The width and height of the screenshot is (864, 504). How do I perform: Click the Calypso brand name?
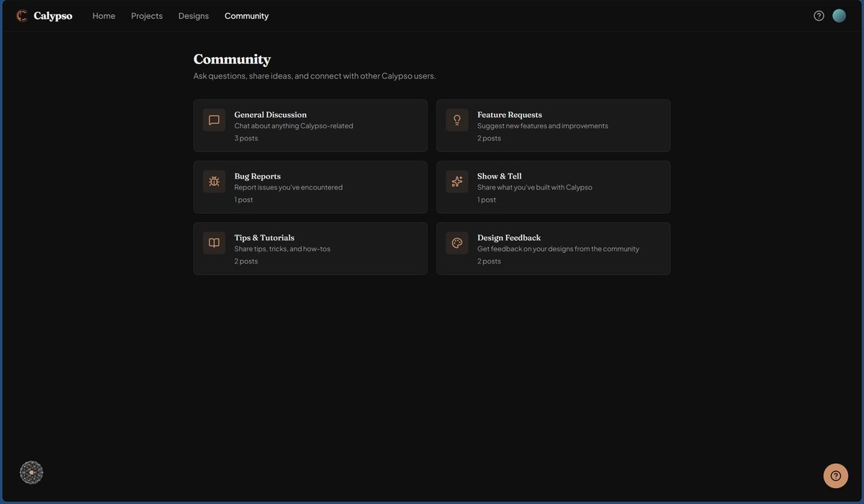53,16
